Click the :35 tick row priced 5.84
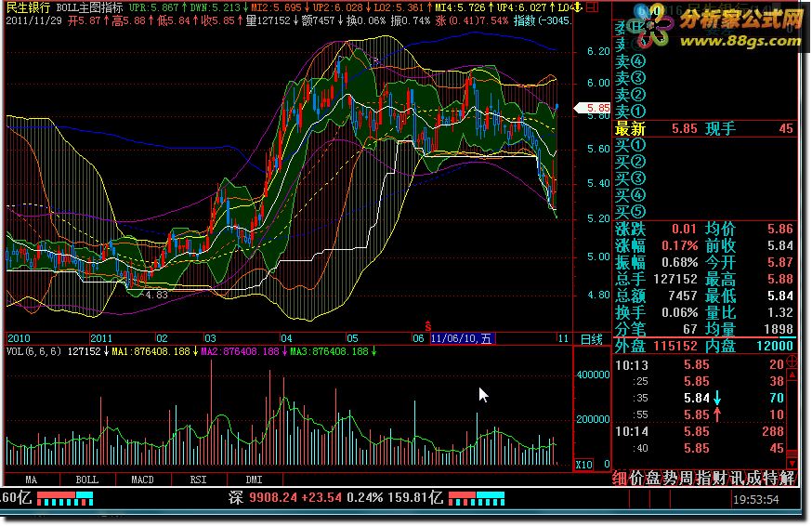Screen dimensions: 812x526 pos(700,398)
